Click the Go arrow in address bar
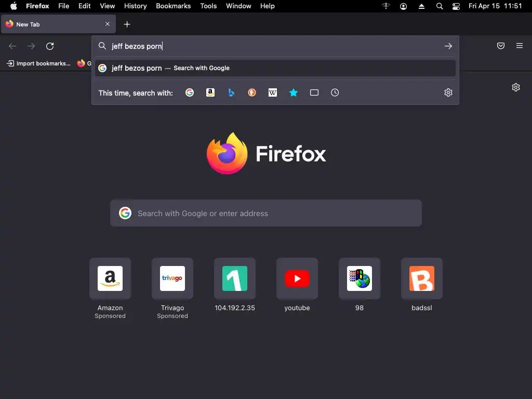This screenshot has height=399, width=532. (x=448, y=46)
